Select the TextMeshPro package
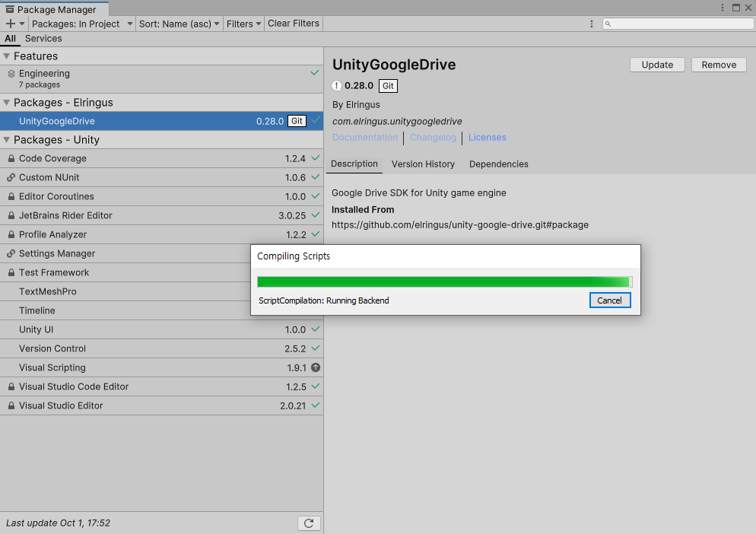The image size is (756, 534). tap(125, 292)
